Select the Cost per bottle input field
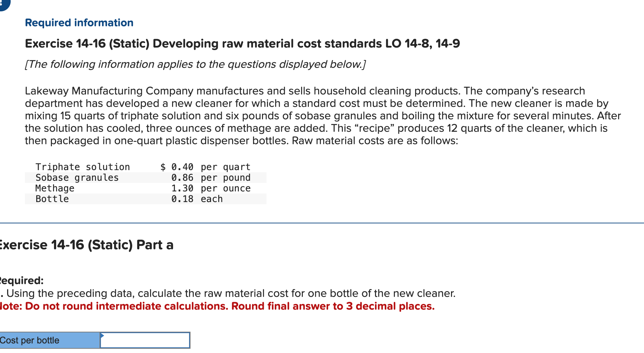Image resolution: width=644 pixels, height=353 pixels. [146, 340]
